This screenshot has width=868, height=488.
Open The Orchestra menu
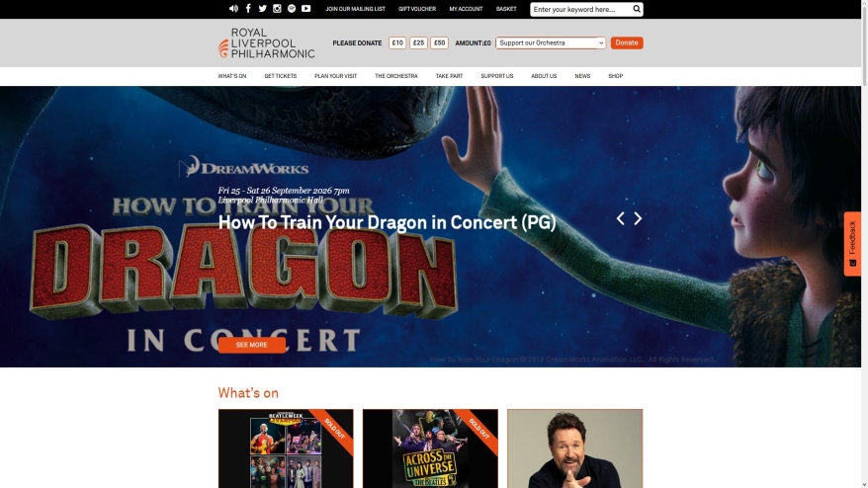coord(396,76)
